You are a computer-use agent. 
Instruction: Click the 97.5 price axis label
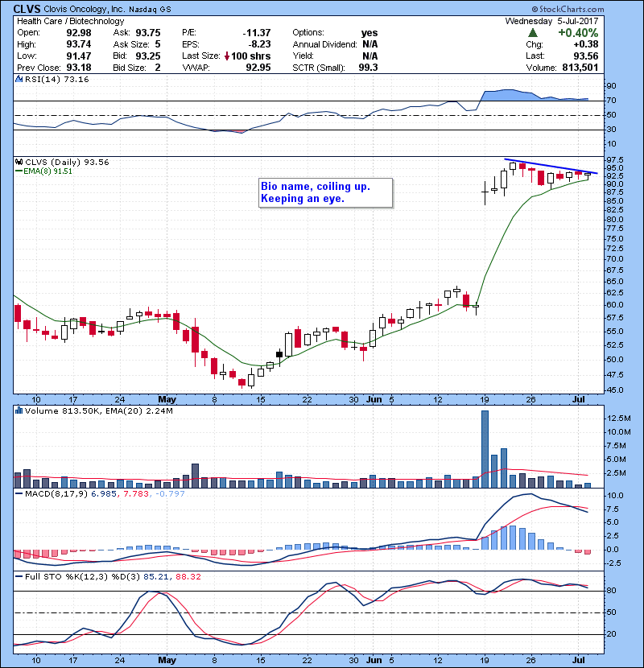pyautogui.click(x=614, y=160)
